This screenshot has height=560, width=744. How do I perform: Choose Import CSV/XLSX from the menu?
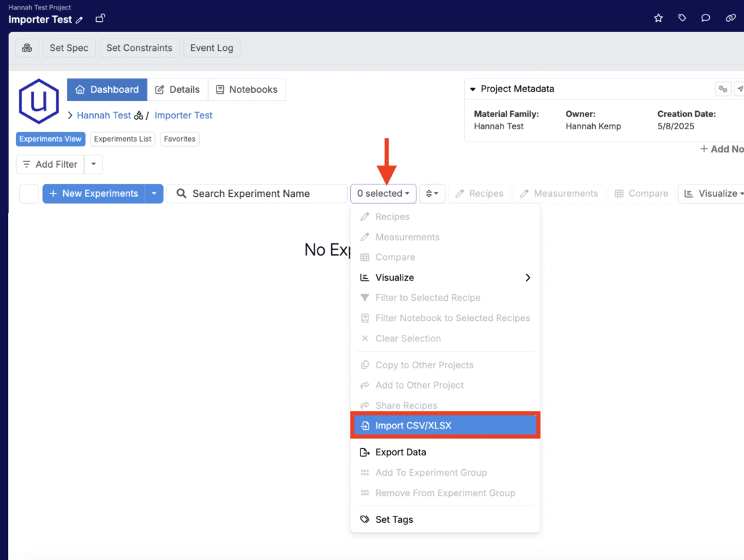(x=445, y=426)
